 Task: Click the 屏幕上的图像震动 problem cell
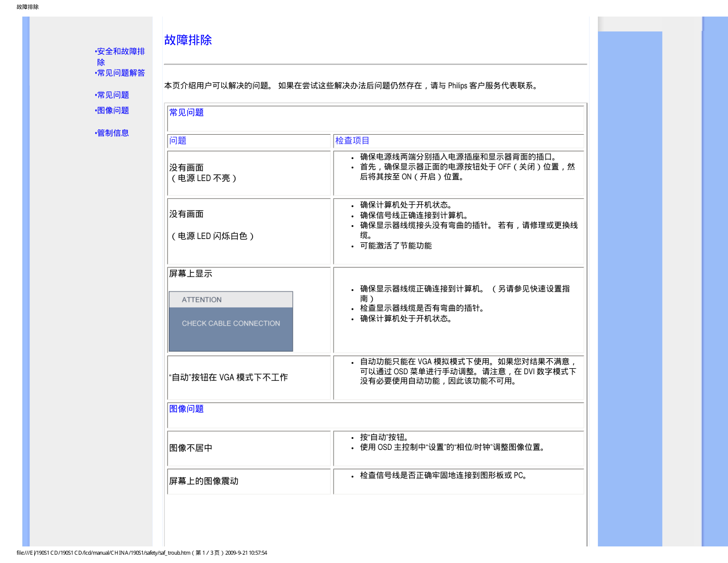point(204,481)
